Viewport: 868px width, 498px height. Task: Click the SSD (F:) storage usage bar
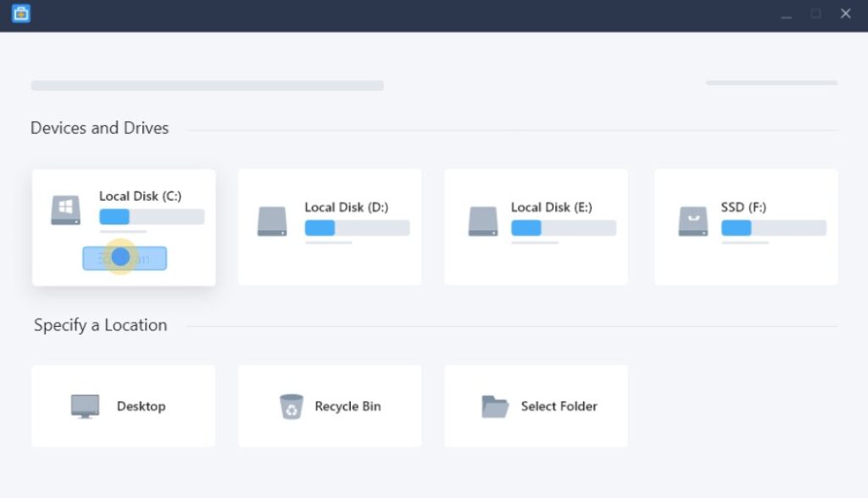(x=773, y=228)
